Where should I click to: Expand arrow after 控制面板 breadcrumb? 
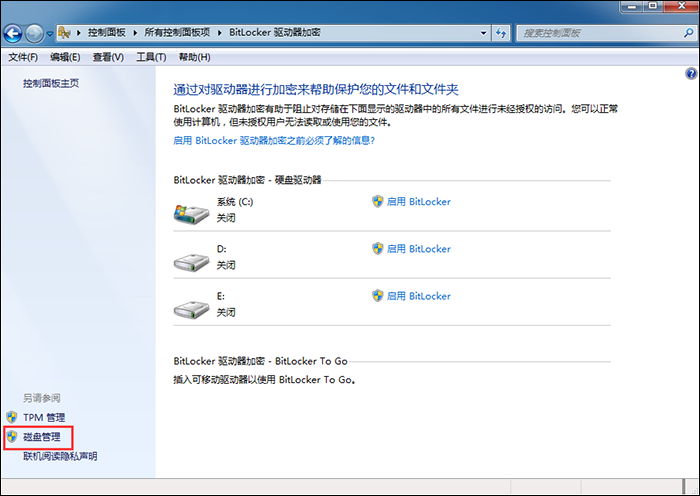click(x=135, y=33)
